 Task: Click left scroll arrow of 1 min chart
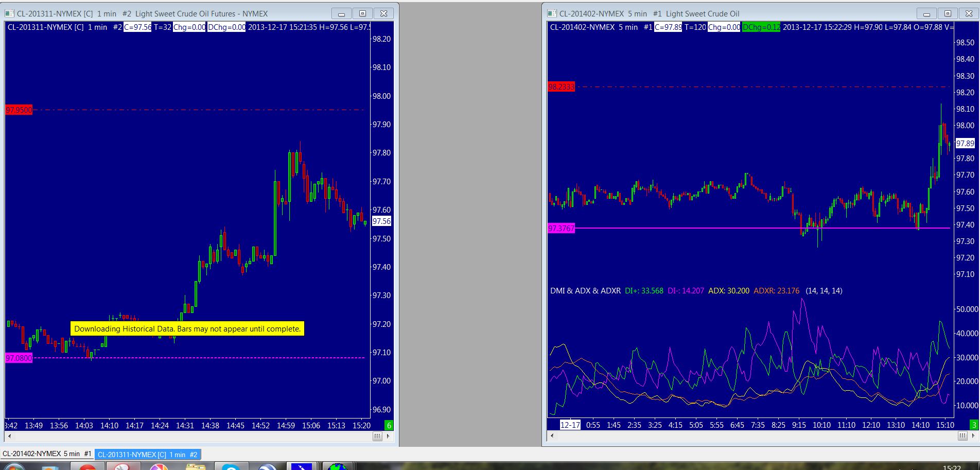[9, 436]
